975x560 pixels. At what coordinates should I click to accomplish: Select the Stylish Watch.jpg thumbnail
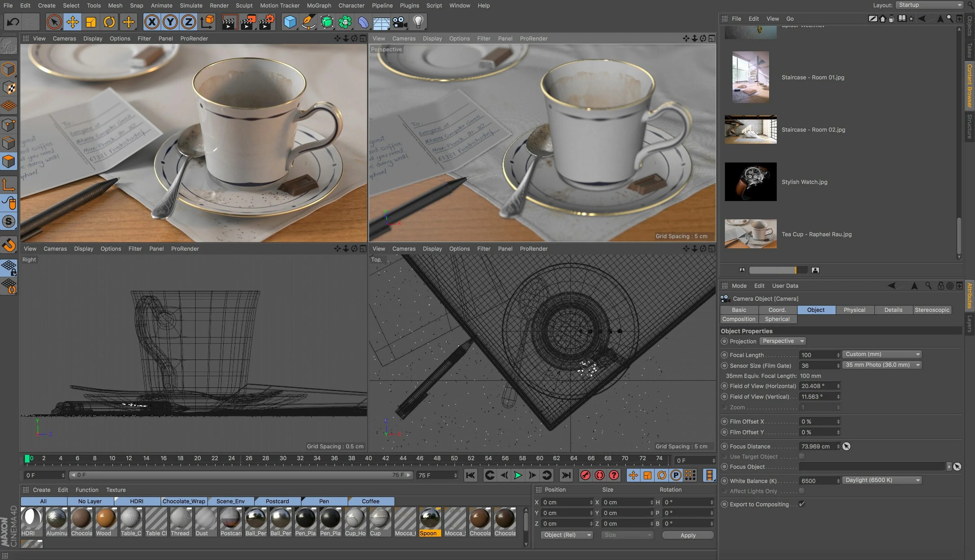(750, 181)
